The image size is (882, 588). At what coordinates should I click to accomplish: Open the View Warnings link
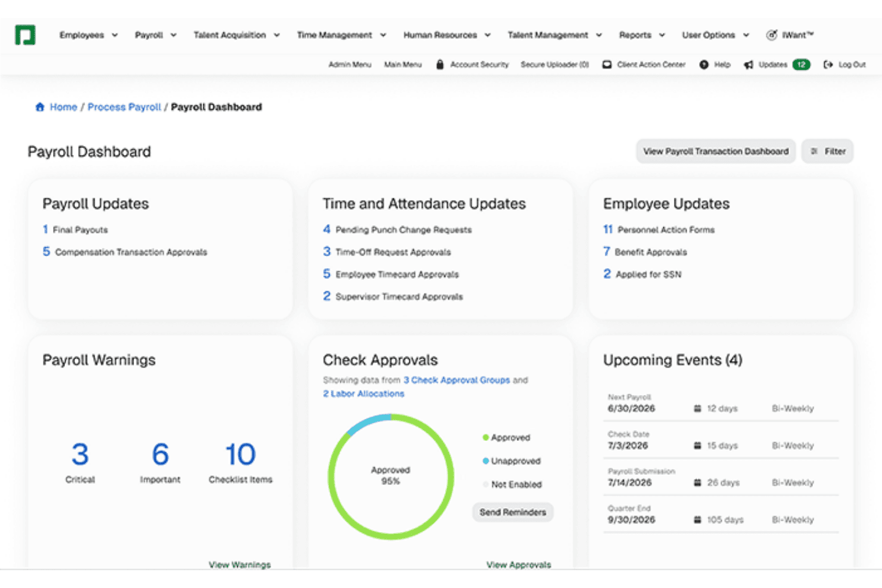(x=240, y=564)
